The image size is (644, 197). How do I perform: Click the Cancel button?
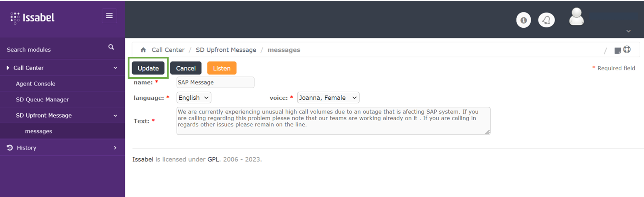click(186, 68)
